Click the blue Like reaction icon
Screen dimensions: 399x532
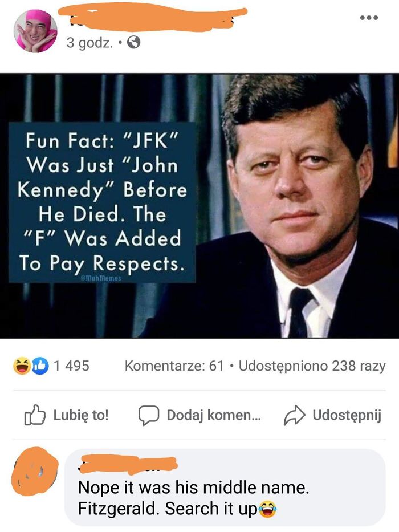pyautogui.click(x=40, y=366)
